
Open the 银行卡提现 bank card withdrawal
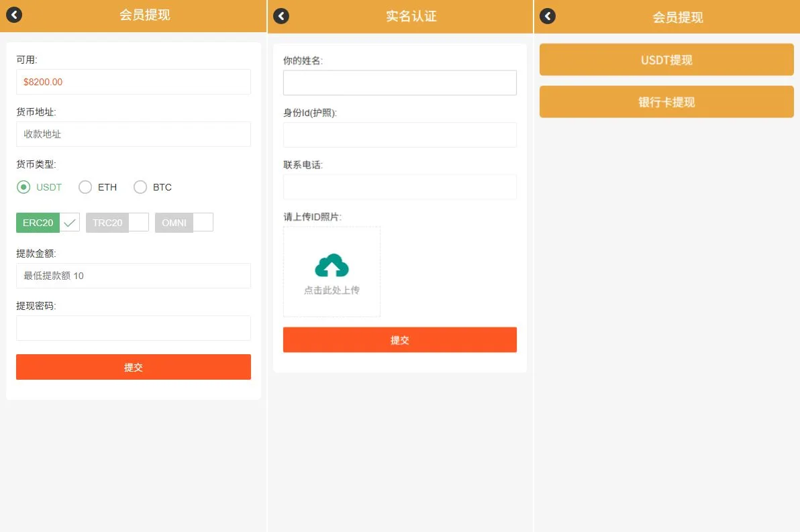666,102
